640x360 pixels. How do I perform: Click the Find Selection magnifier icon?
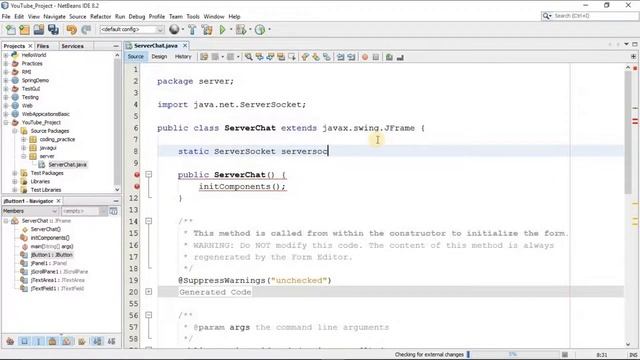[249, 57]
